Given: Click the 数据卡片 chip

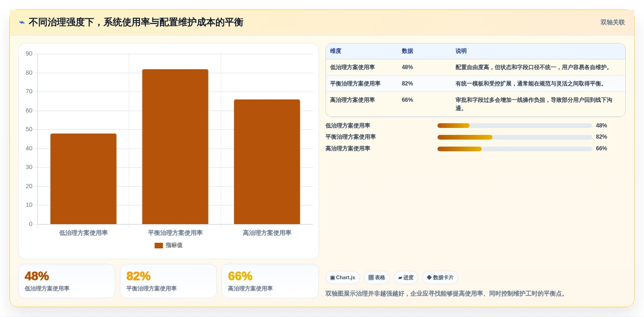Looking at the screenshot, I should click(x=440, y=277).
